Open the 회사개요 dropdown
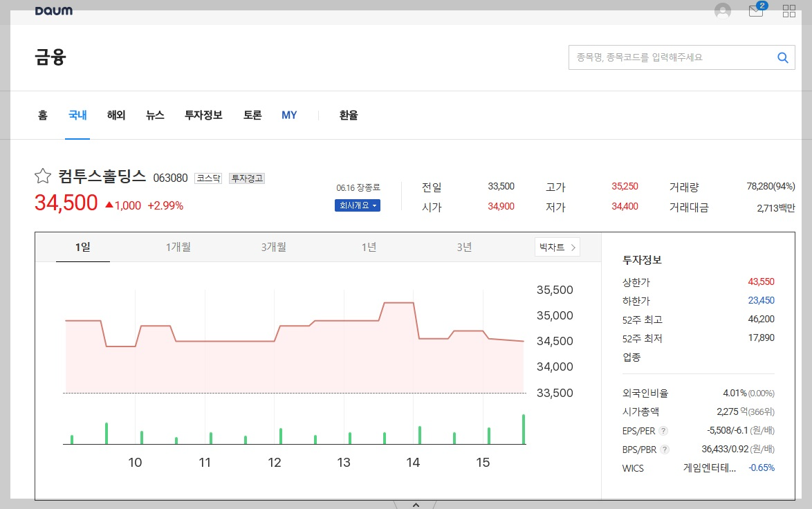812x509 pixels. point(357,205)
